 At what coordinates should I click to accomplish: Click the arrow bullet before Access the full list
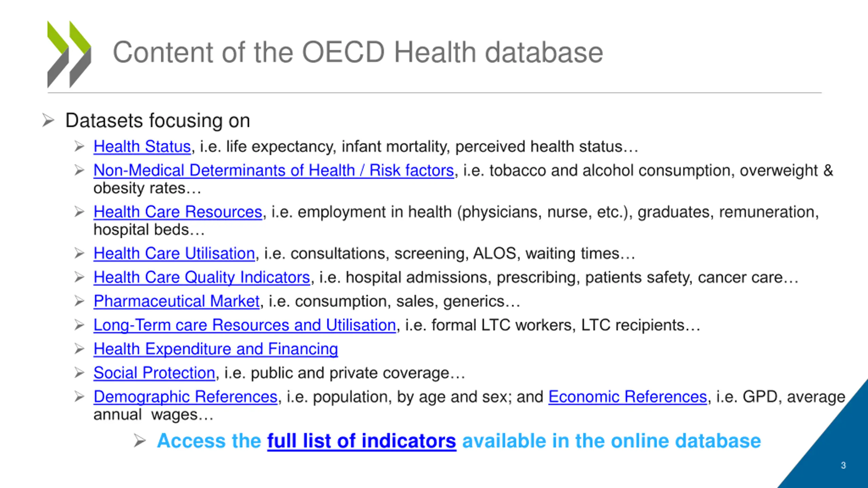pos(140,441)
